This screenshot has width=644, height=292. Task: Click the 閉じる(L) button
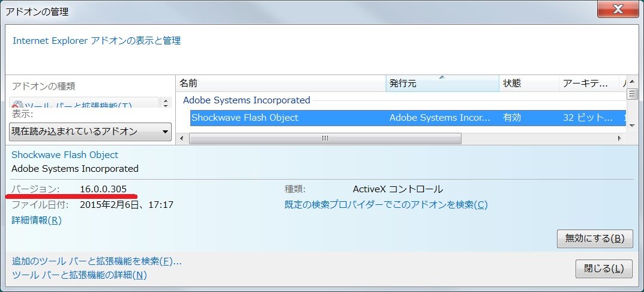pyautogui.click(x=604, y=269)
